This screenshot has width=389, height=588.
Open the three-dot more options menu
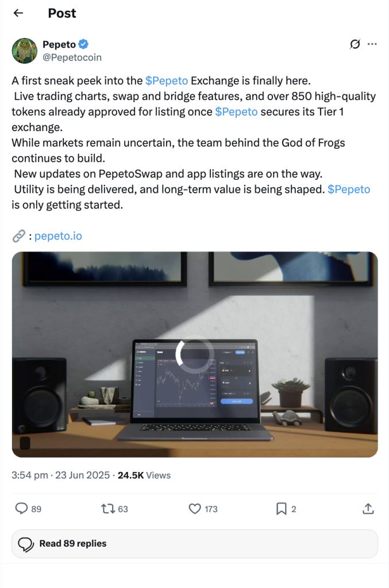pyautogui.click(x=372, y=44)
